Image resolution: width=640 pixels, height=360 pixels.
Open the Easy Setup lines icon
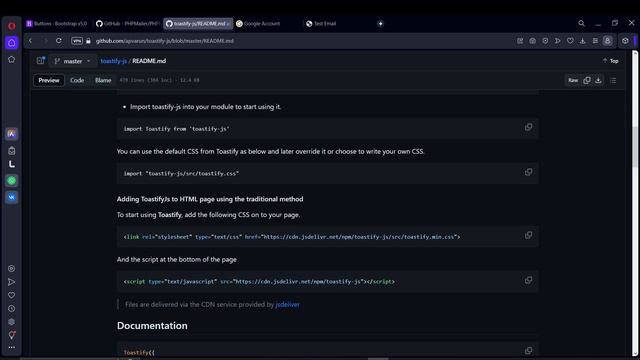pyautogui.click(x=595, y=41)
